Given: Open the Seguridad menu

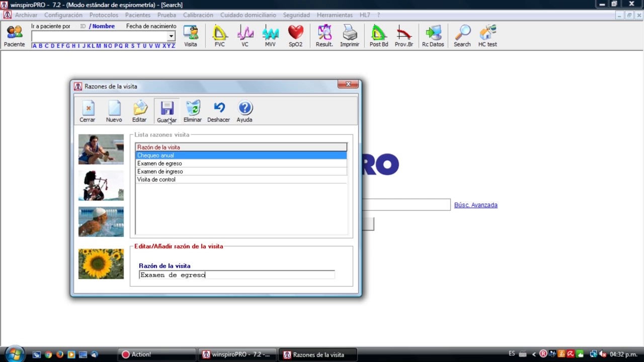Looking at the screenshot, I should 296,15.
